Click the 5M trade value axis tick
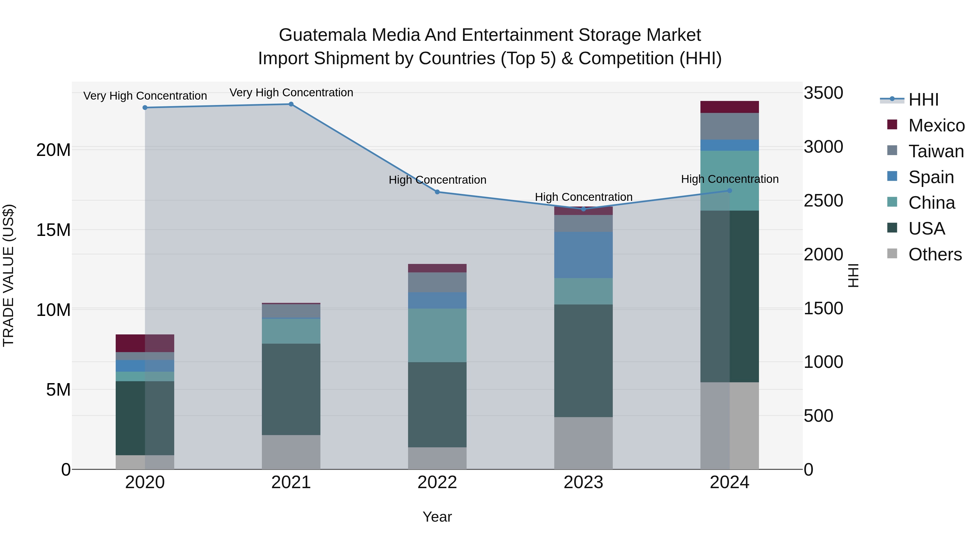Image resolution: width=980 pixels, height=551 pixels. (58, 390)
